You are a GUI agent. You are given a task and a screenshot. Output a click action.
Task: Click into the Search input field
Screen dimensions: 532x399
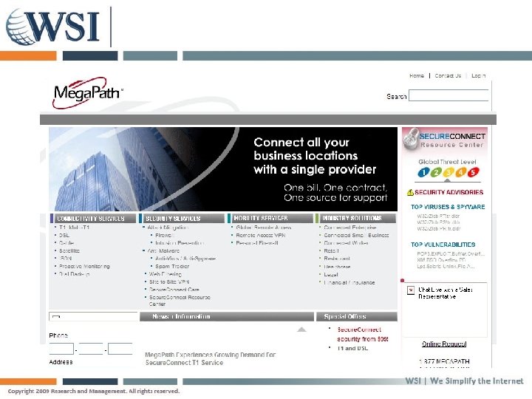449,95
